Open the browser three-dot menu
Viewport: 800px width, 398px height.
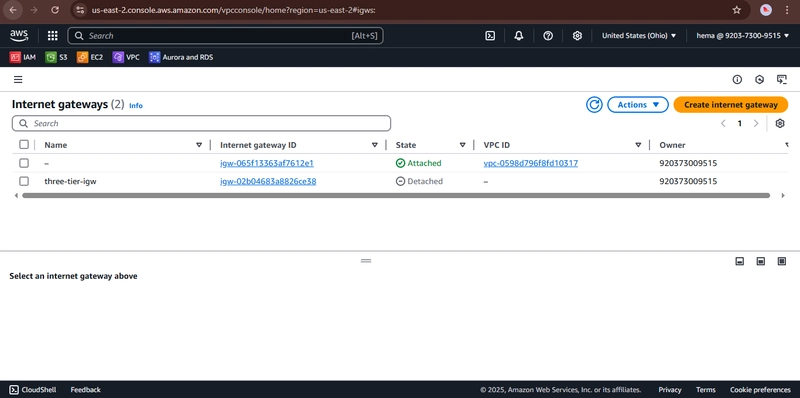788,10
